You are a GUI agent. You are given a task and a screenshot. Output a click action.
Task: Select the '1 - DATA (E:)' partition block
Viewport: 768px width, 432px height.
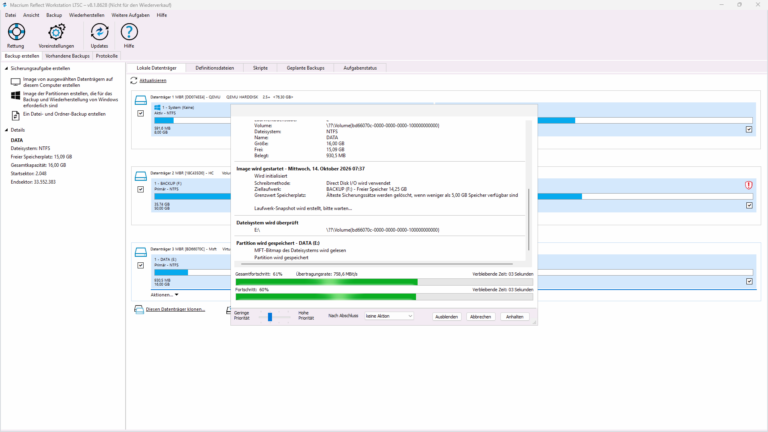(x=192, y=271)
